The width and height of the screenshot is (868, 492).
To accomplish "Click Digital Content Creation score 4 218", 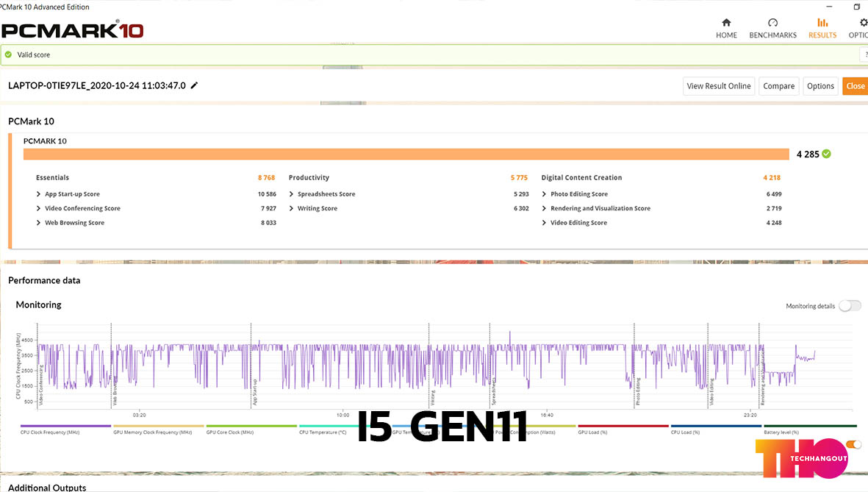I will (772, 177).
